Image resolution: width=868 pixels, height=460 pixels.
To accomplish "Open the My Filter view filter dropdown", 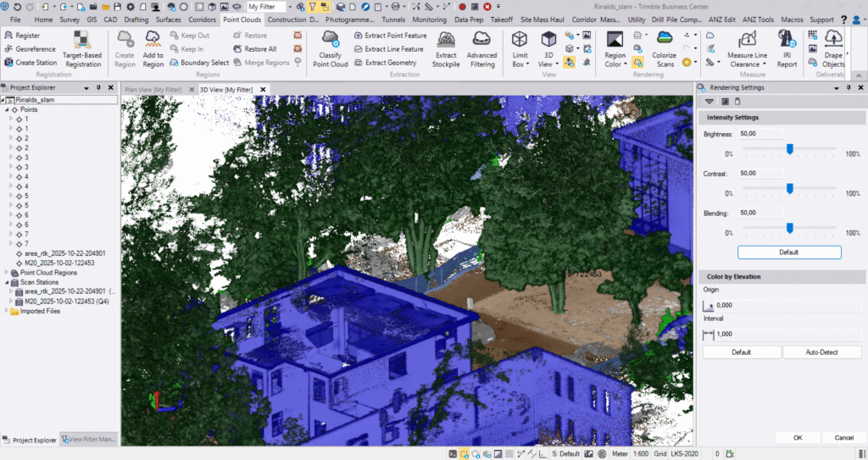I will [289, 7].
